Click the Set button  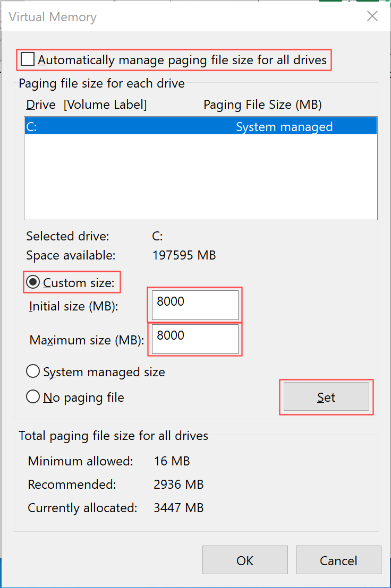click(x=326, y=397)
